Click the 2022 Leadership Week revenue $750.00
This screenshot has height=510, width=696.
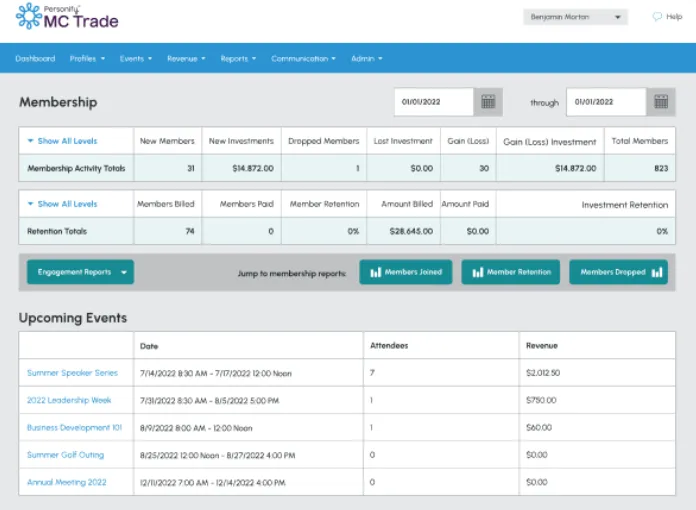pyautogui.click(x=541, y=400)
